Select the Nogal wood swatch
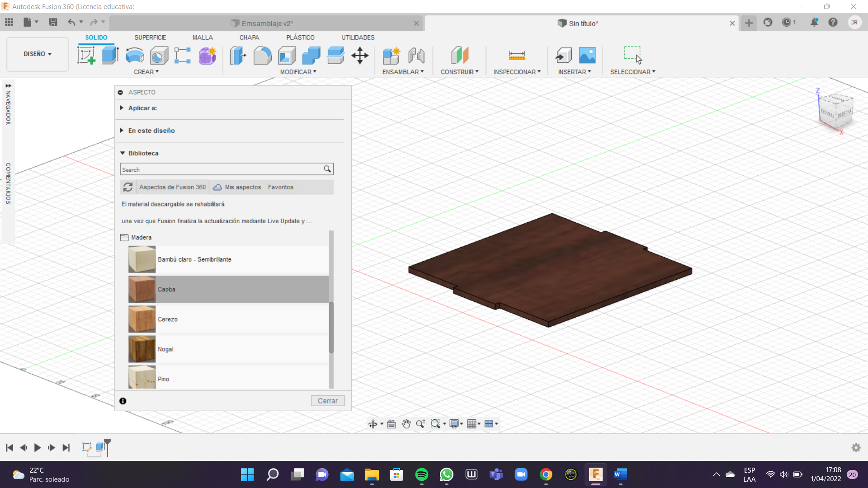This screenshot has height=488, width=868. (142, 349)
